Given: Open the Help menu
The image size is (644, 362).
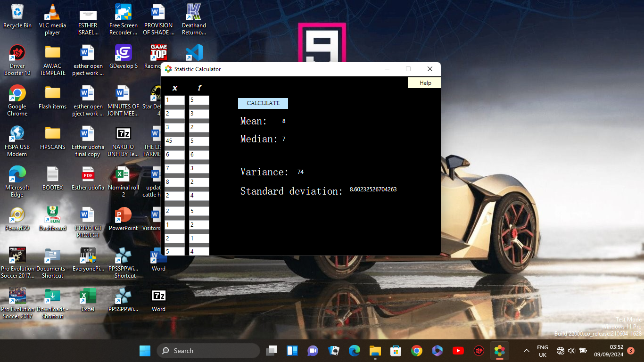Looking at the screenshot, I should coord(425,83).
